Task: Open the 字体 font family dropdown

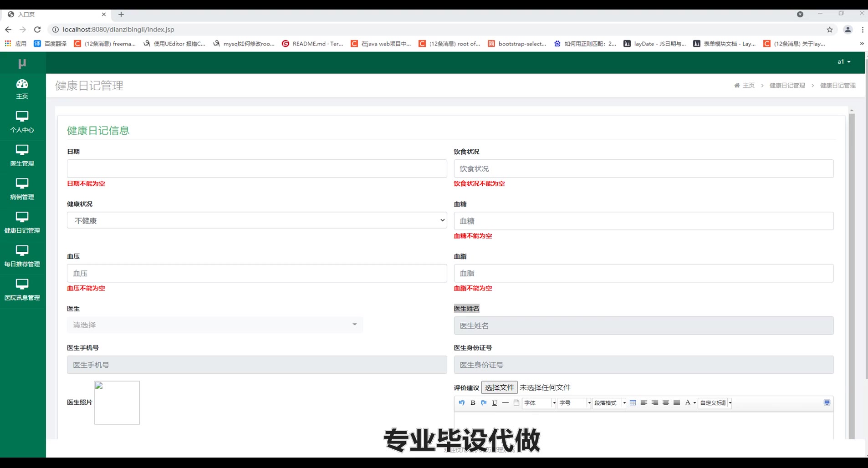Action: coord(539,403)
